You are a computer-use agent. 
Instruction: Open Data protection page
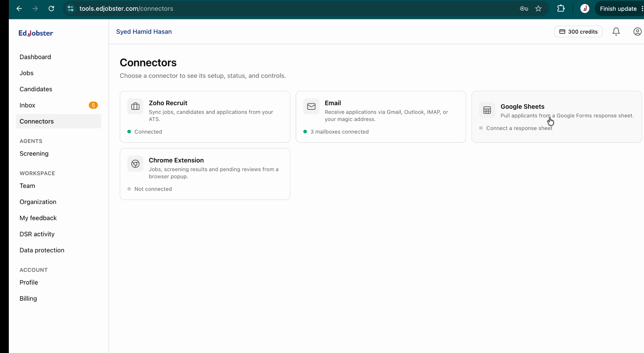[x=59, y=250]
